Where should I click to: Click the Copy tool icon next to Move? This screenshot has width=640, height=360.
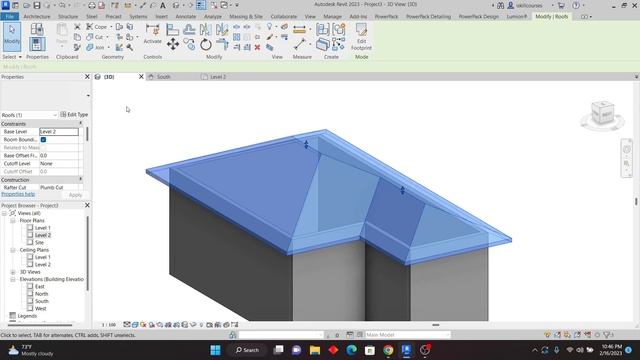189,44
